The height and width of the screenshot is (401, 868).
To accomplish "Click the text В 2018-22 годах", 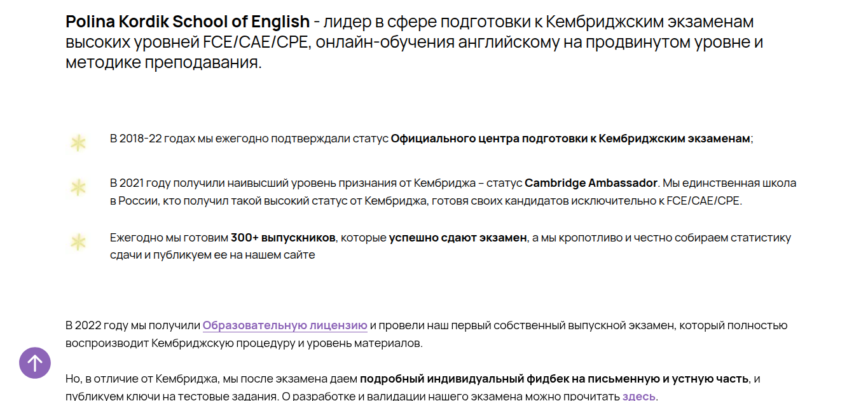I will 144,139.
